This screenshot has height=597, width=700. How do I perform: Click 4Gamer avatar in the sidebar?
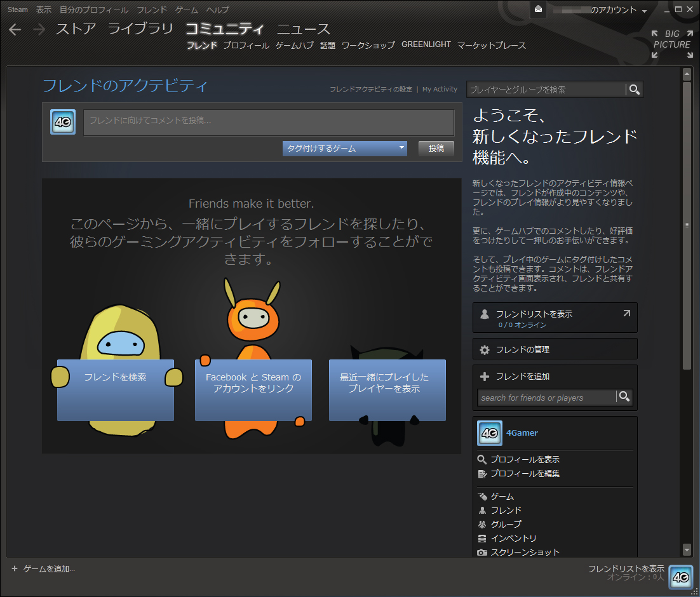pos(490,433)
